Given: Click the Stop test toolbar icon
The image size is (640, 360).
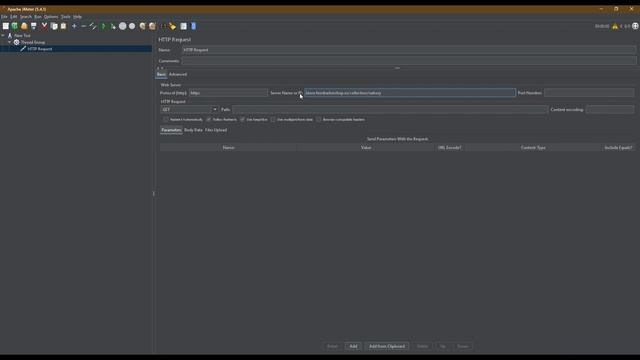Looking at the screenshot, I should click(122, 26).
